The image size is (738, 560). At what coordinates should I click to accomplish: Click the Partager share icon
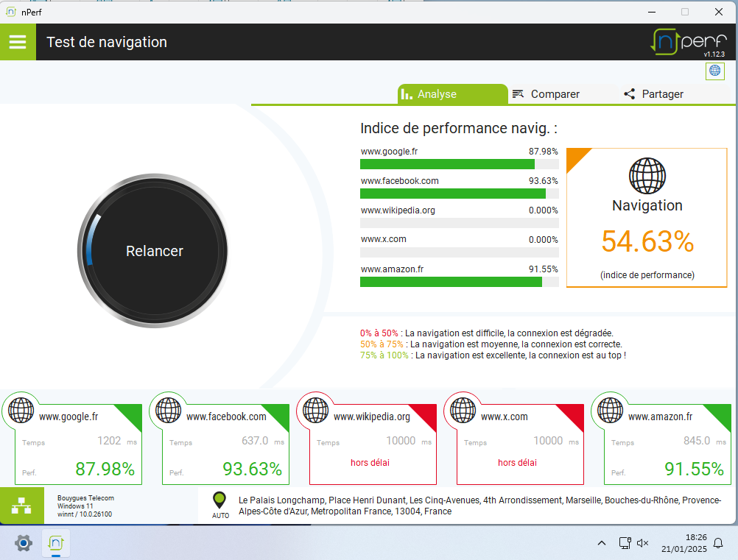tap(629, 94)
